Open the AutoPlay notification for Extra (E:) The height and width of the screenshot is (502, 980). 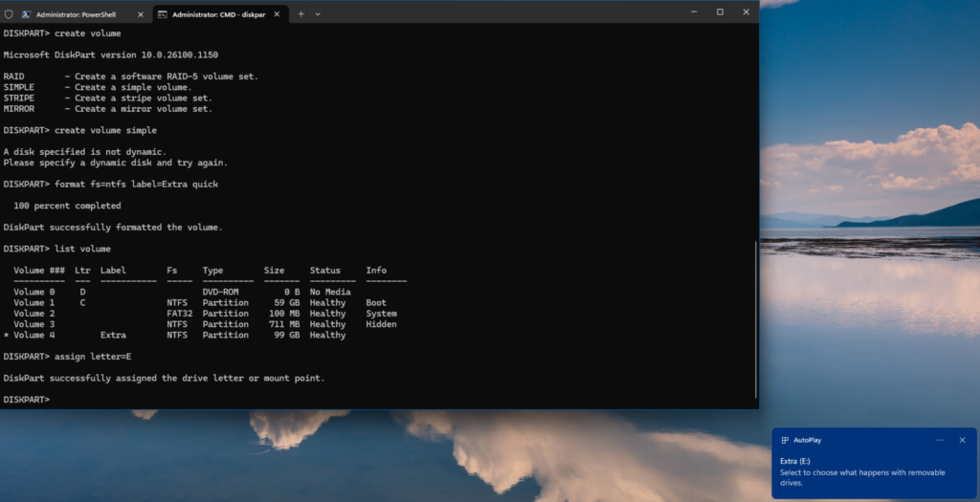coord(874,464)
